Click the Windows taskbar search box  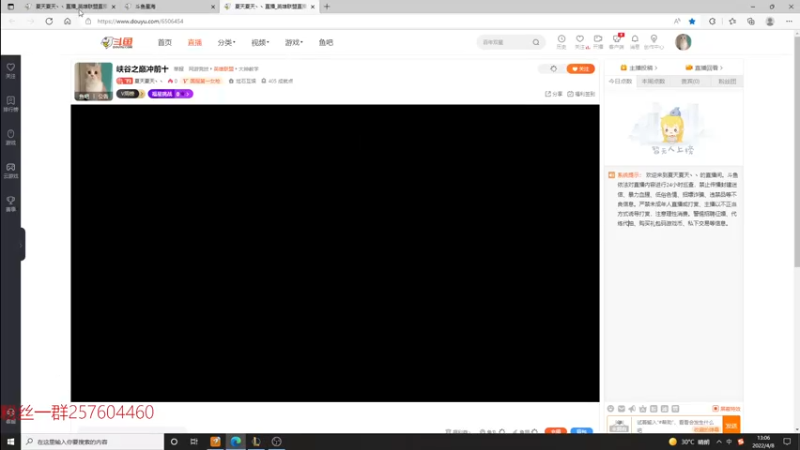pos(92,442)
